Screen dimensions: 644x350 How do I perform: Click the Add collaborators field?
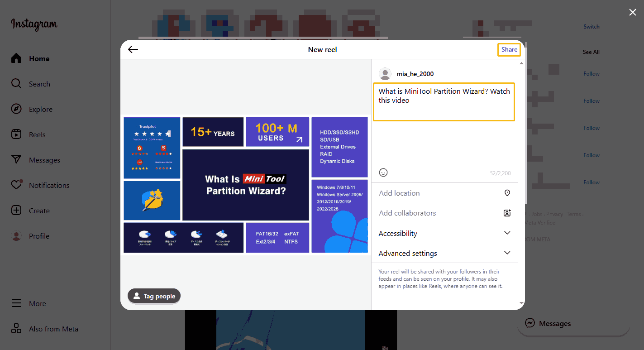[x=445, y=213]
